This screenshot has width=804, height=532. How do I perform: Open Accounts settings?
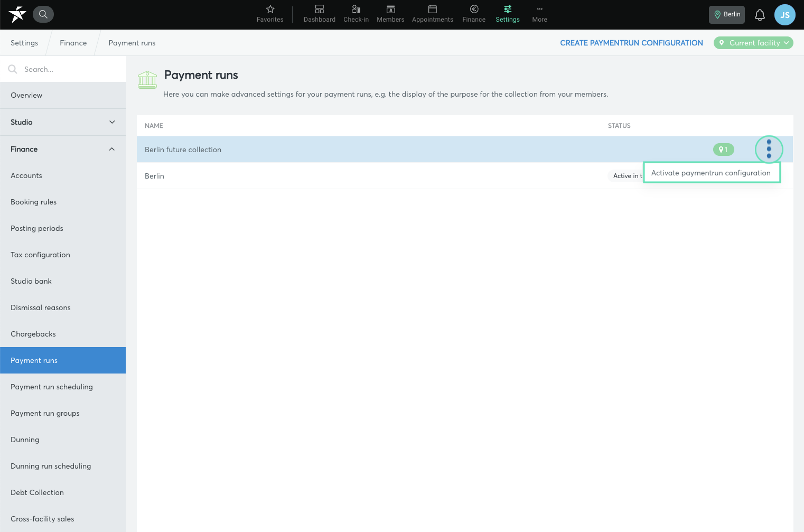(63, 175)
